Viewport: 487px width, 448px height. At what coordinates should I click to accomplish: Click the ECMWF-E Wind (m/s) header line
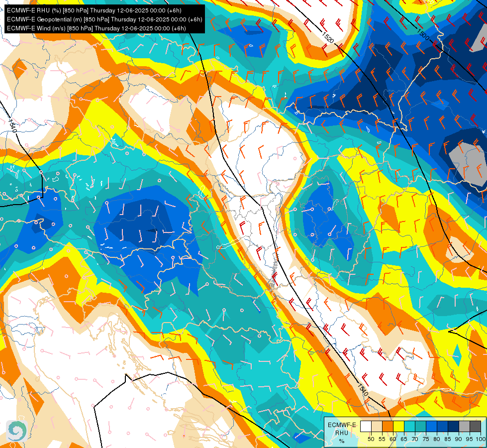coord(97,28)
